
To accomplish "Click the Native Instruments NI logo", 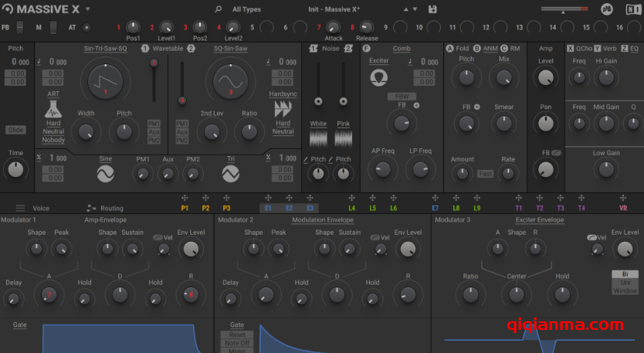I will [633, 9].
